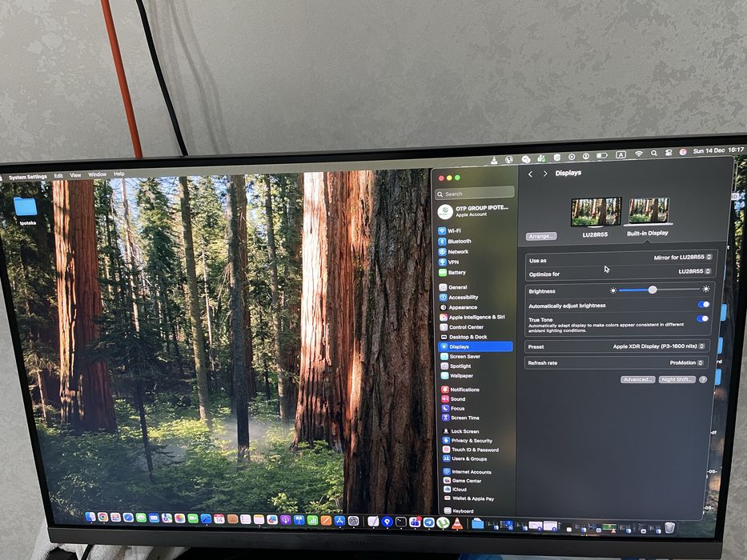This screenshot has height=560, width=747.
Task: Click the Arrange... button
Action: click(541, 236)
